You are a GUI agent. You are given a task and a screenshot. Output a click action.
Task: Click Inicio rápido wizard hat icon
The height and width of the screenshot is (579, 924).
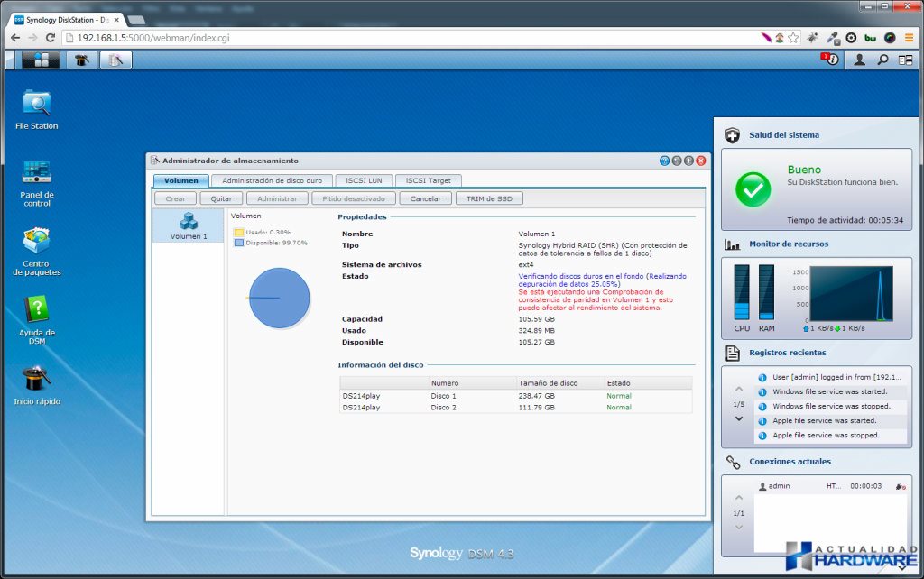37,379
